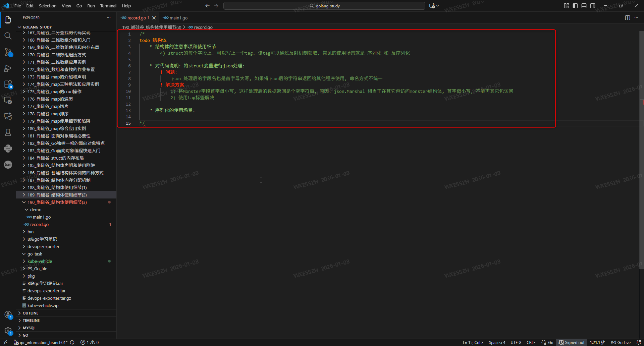This screenshot has height=346, width=644.
Task: Open the notifications bell
Action: pos(639,342)
